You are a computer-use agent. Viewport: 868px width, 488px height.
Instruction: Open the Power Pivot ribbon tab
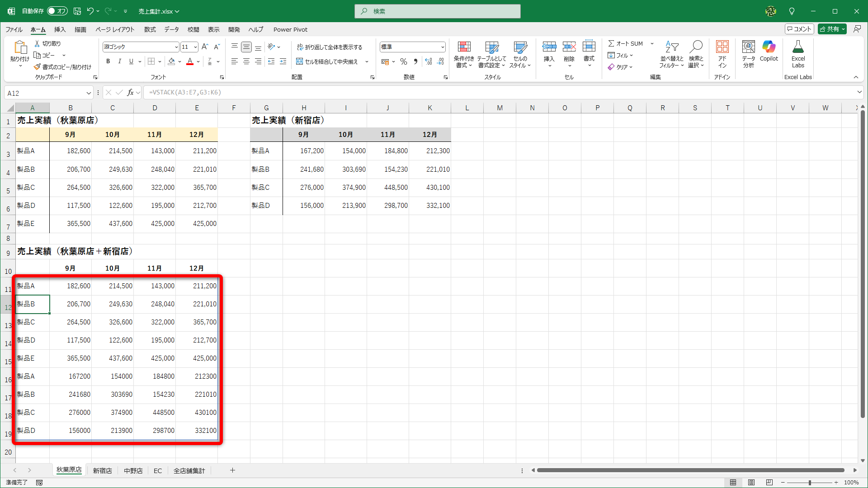click(290, 29)
